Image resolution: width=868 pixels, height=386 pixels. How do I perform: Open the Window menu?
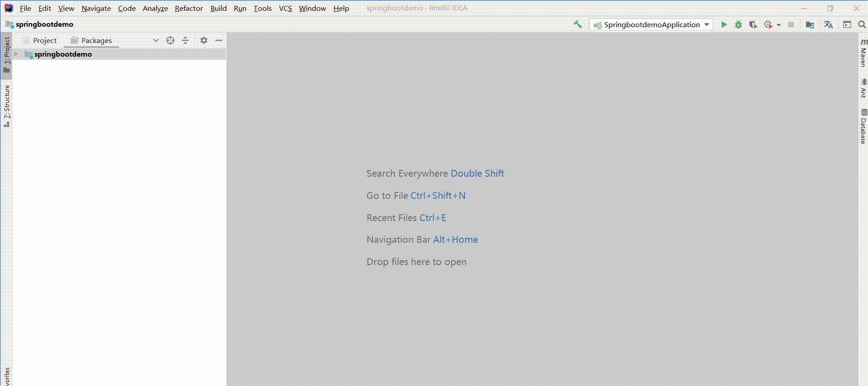pyautogui.click(x=313, y=8)
